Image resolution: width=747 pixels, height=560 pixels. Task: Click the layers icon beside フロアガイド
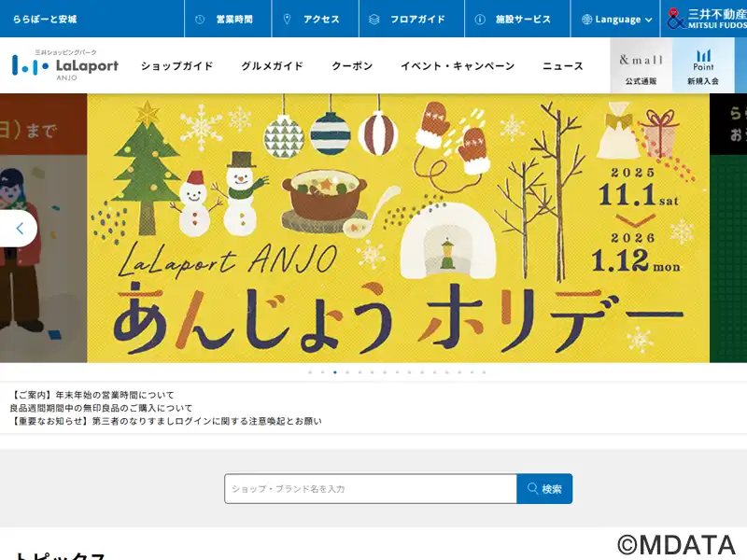point(374,19)
